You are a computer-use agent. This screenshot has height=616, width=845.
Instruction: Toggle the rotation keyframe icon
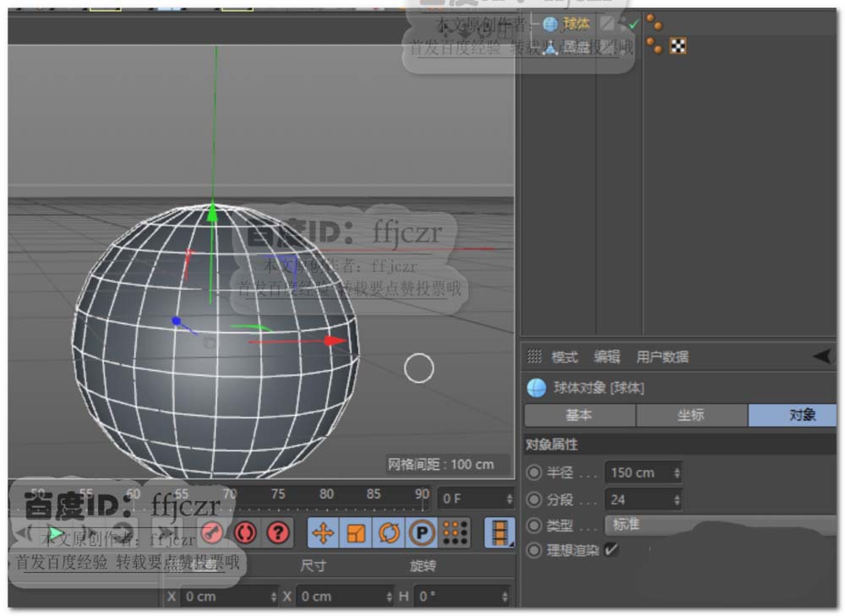pos(389,533)
